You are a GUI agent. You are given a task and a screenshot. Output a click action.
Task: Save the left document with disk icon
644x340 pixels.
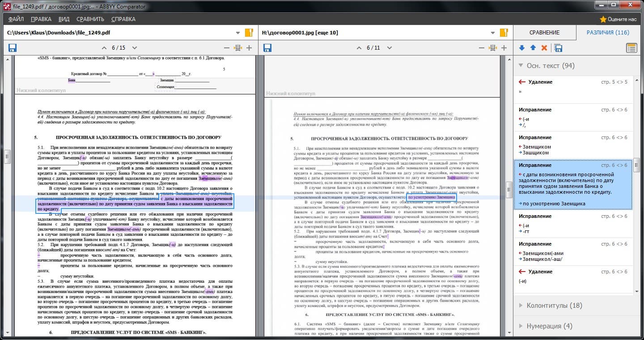13,48
